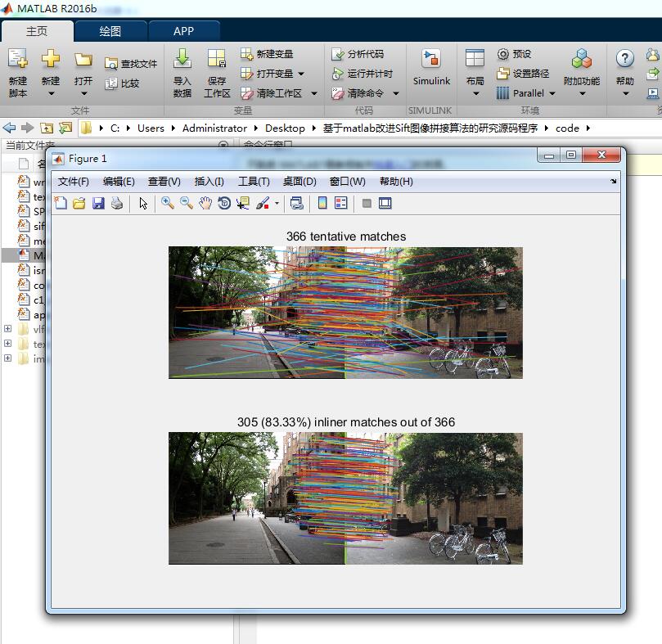Screen dimensions: 662x644
Task: Click New Figure icon in Figure 1 toolbar
Action: click(61, 204)
